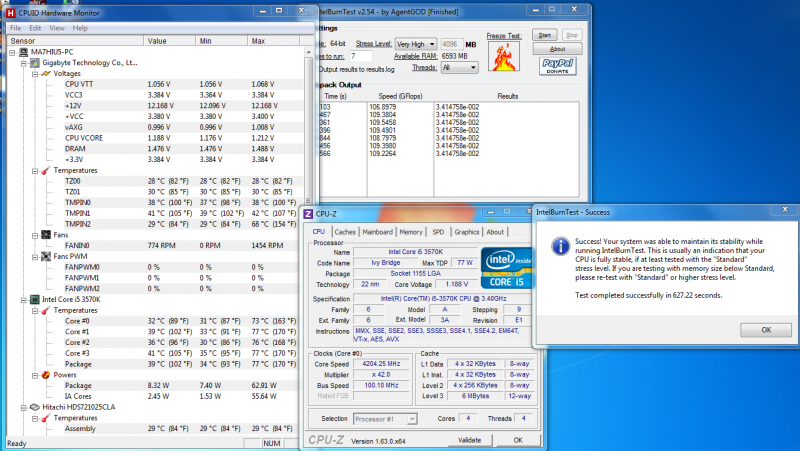Click the HWMonitor red H title icon
The width and height of the screenshot is (800, 451).
[11, 13]
